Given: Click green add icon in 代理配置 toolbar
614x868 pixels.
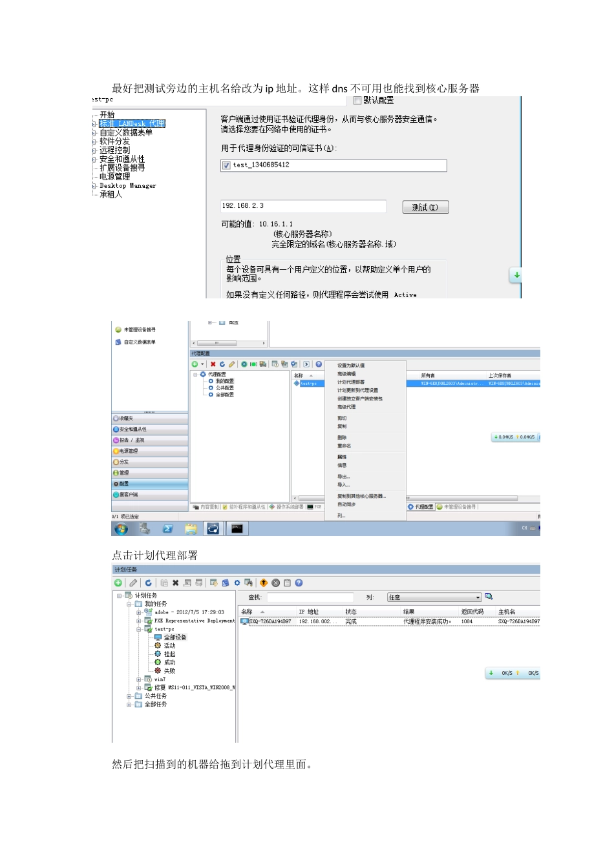Looking at the screenshot, I should click(195, 364).
